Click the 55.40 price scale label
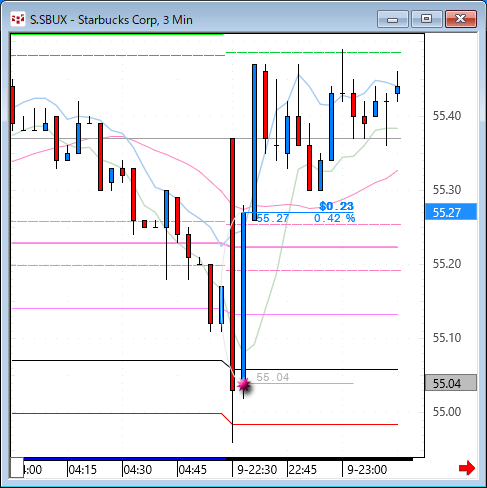 447,116
